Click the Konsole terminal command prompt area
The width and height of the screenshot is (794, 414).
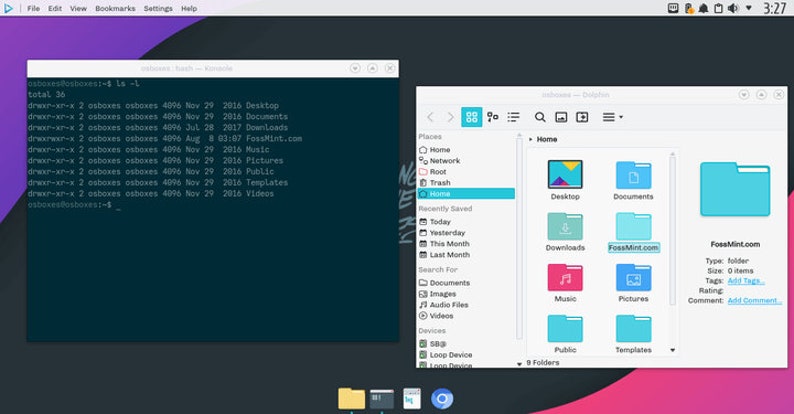[x=213, y=209]
